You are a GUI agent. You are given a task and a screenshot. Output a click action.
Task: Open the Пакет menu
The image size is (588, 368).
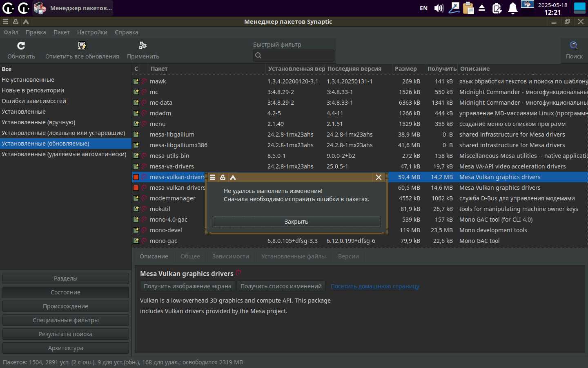coord(61,32)
